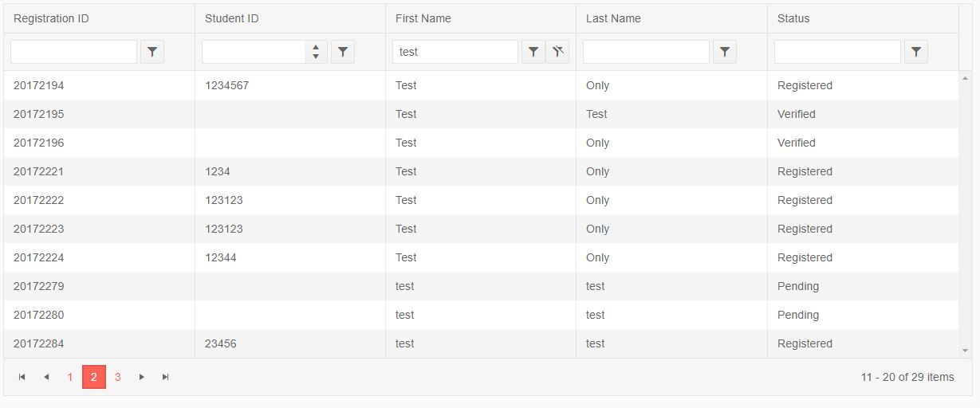Image resolution: width=980 pixels, height=408 pixels.
Task: Sort by Registration ID column header
Action: pyautogui.click(x=51, y=18)
